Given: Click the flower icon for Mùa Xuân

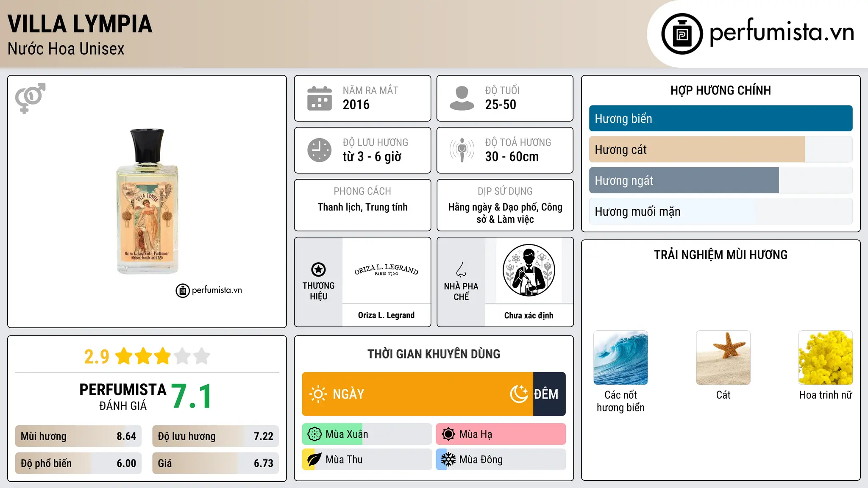Looking at the screenshot, I should click(314, 434).
